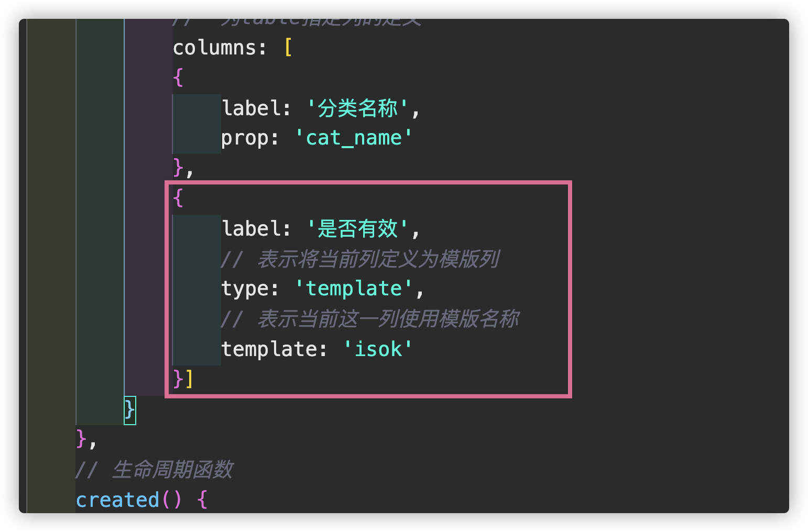Click the opening brace of second column object
The image size is (808, 532).
click(x=178, y=198)
